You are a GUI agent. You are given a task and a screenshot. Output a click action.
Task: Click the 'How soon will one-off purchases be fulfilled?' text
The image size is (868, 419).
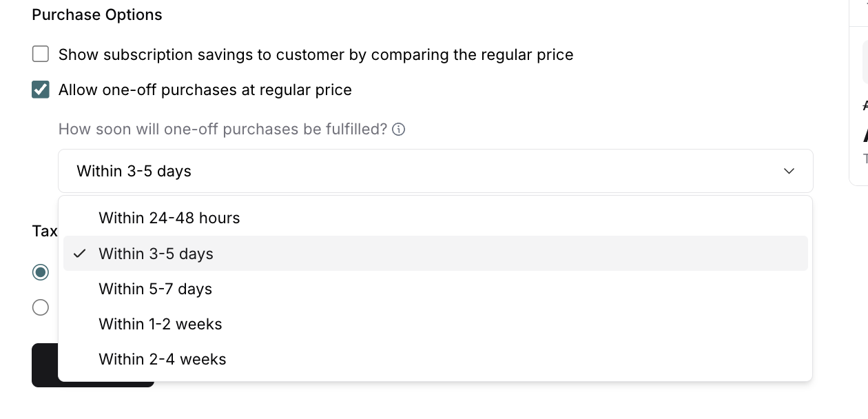223,130
